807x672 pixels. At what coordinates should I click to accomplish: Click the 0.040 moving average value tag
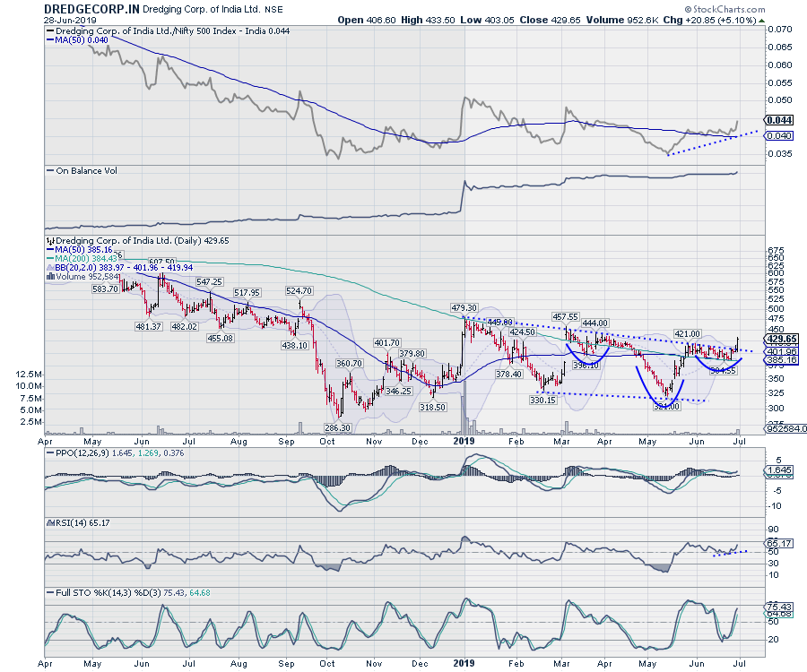779,135
